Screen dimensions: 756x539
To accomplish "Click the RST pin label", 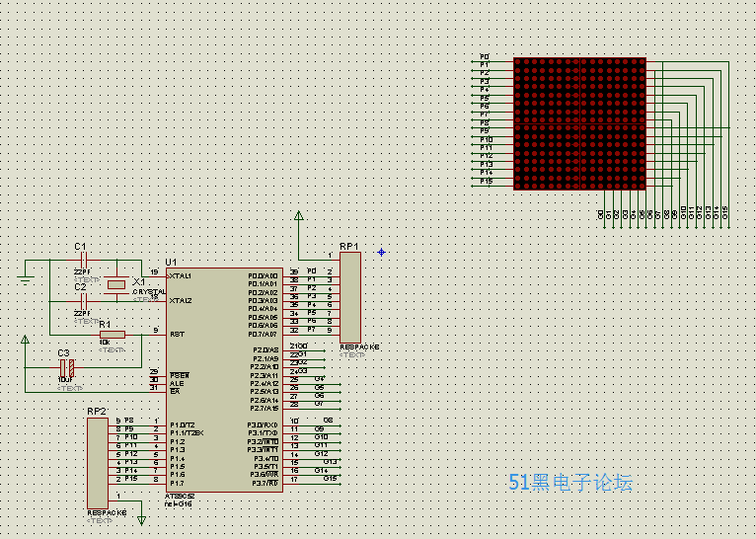I will tap(177, 334).
